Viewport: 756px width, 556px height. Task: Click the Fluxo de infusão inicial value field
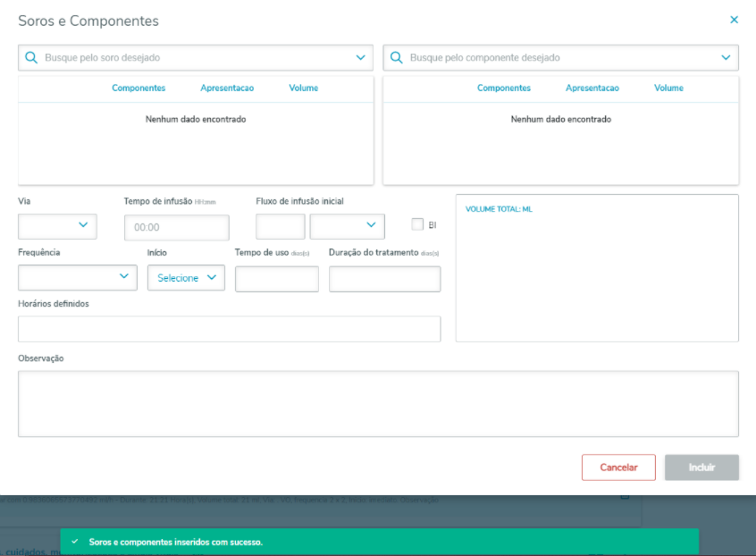coord(280,227)
